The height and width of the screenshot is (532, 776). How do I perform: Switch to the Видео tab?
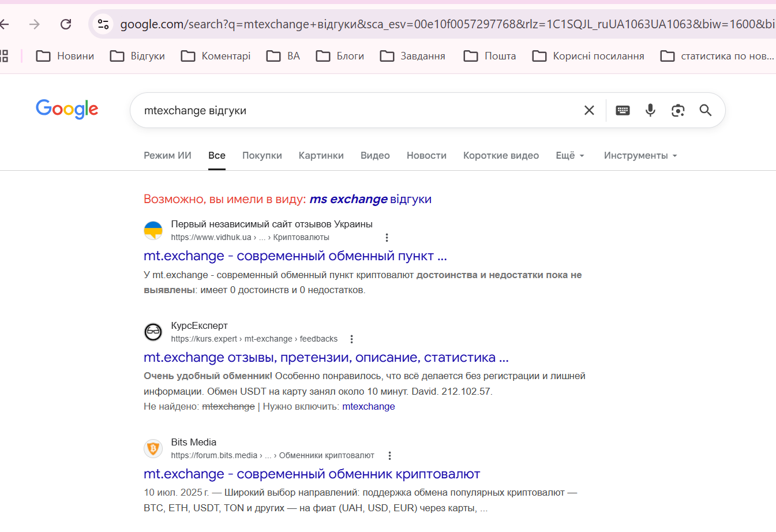click(375, 155)
